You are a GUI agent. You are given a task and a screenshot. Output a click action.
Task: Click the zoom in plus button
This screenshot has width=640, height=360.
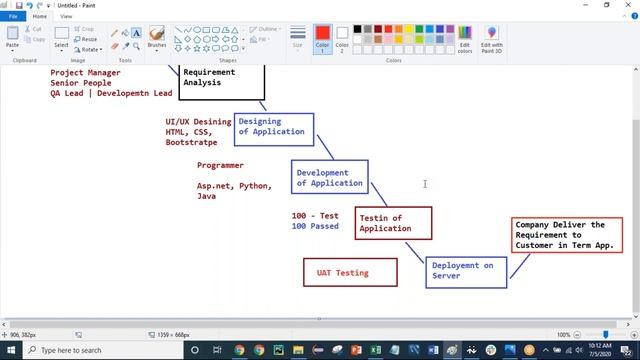tap(634, 335)
